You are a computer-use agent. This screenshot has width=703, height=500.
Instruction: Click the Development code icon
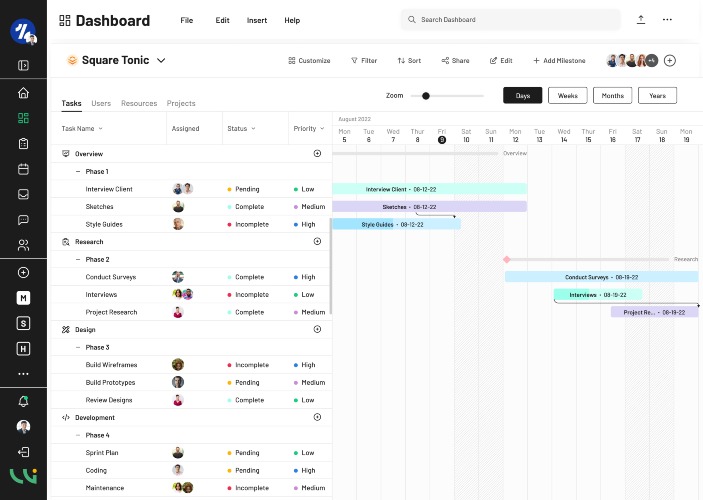[x=66, y=417]
